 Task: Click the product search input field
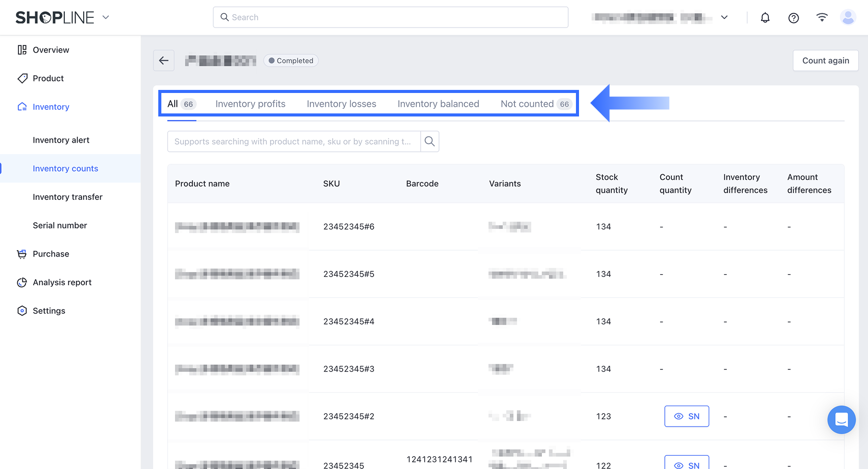coord(294,142)
